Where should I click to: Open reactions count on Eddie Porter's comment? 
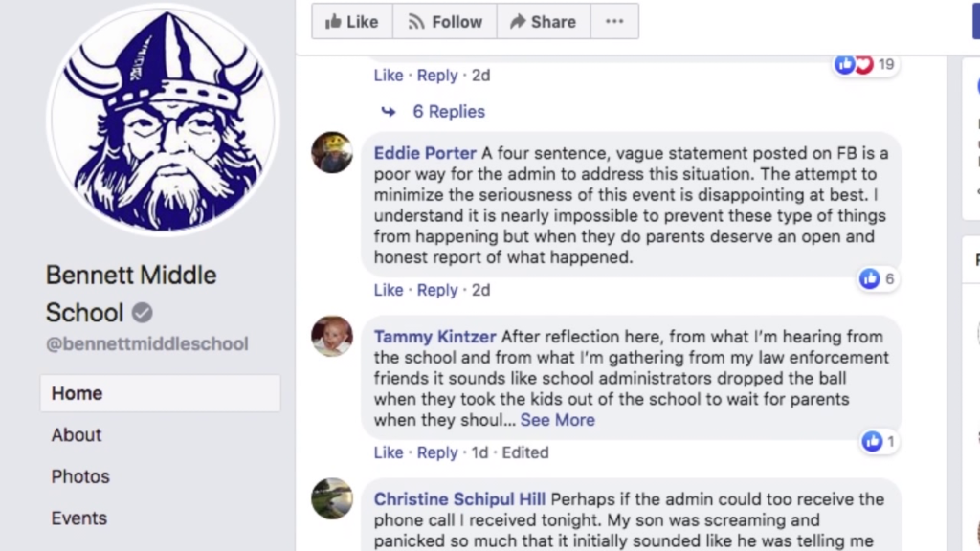pyautogui.click(x=878, y=278)
